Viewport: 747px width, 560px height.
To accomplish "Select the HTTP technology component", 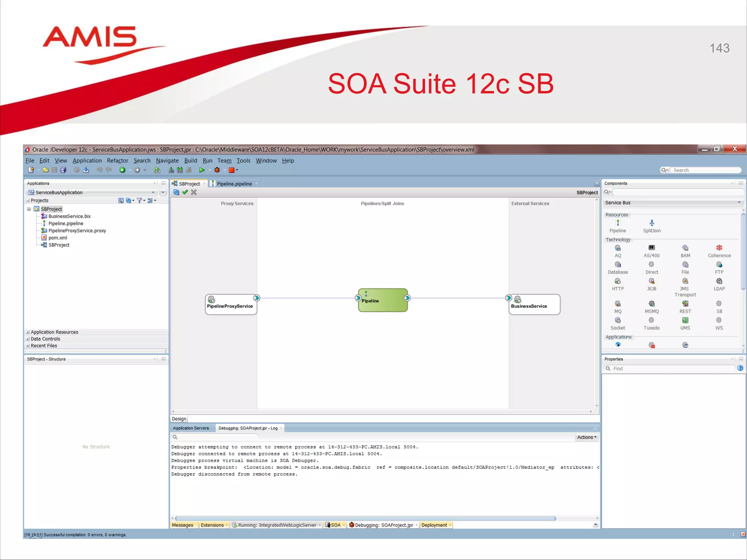I will pos(618,284).
